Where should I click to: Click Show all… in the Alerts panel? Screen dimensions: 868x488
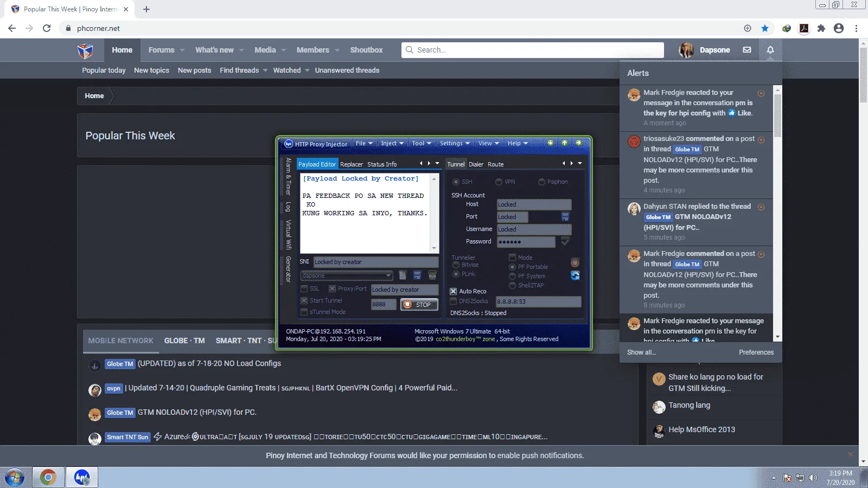pos(641,352)
